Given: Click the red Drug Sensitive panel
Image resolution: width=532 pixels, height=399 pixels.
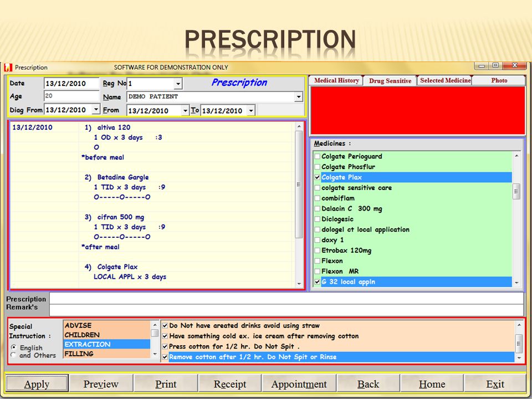Looking at the screenshot, I should pyautogui.click(x=418, y=111).
